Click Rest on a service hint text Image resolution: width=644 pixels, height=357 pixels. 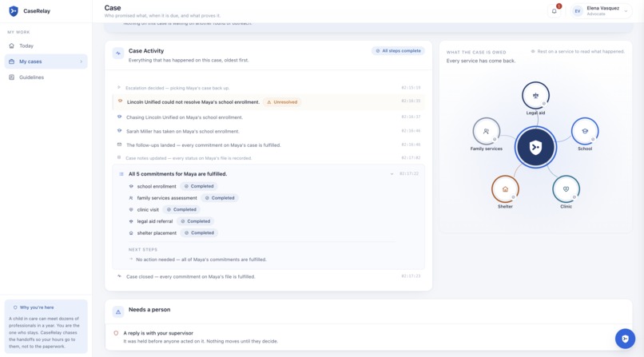click(x=581, y=52)
